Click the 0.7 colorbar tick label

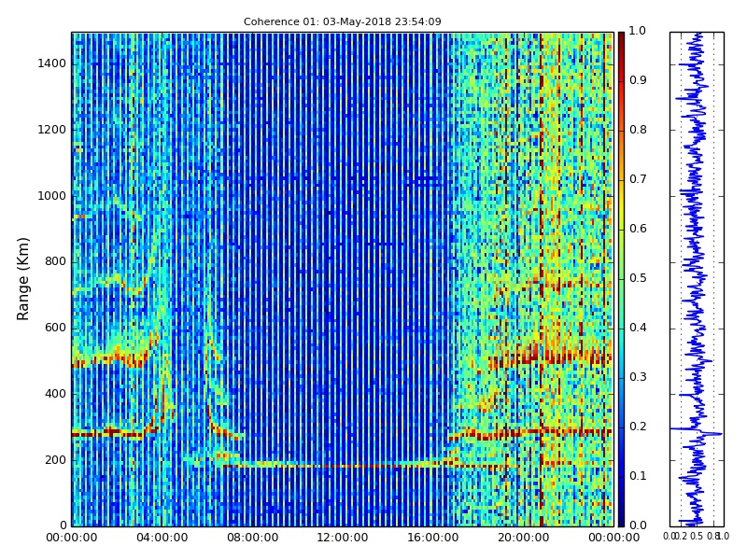pyautogui.click(x=637, y=179)
